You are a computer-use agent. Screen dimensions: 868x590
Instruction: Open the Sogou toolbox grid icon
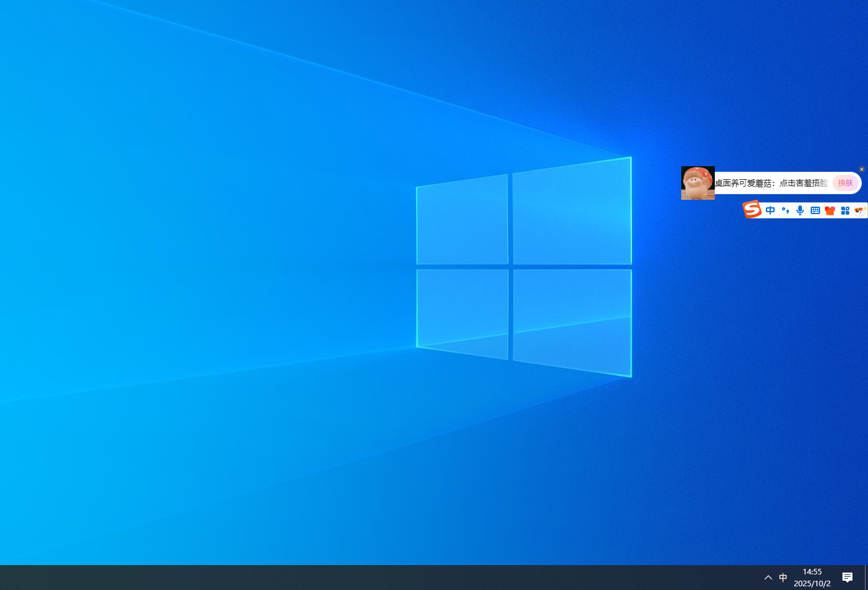(x=845, y=210)
